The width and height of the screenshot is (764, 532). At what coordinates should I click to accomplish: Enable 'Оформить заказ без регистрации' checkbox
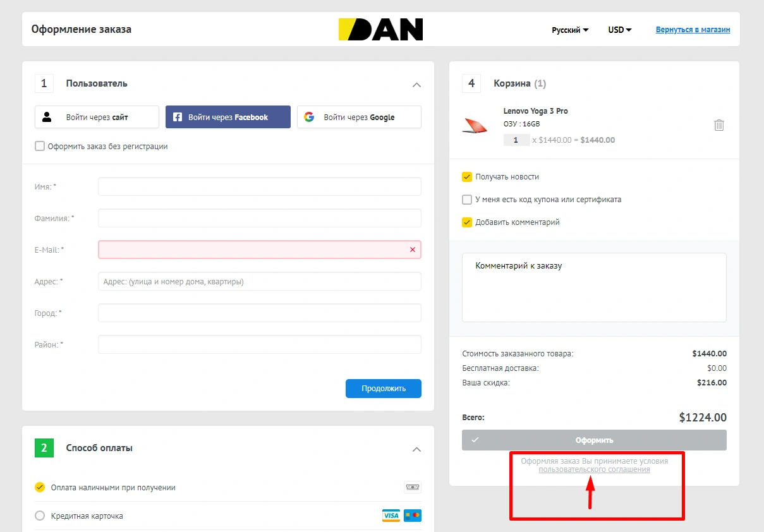(40, 146)
